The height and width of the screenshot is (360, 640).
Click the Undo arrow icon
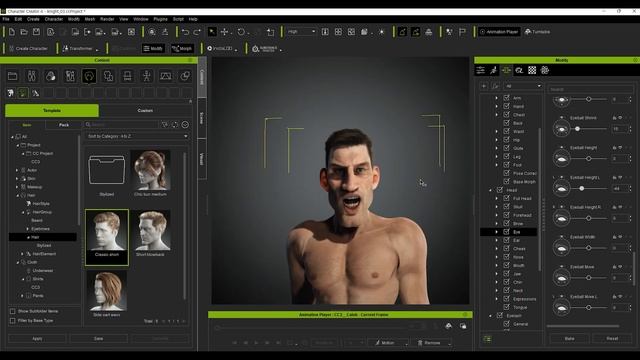click(x=185, y=32)
